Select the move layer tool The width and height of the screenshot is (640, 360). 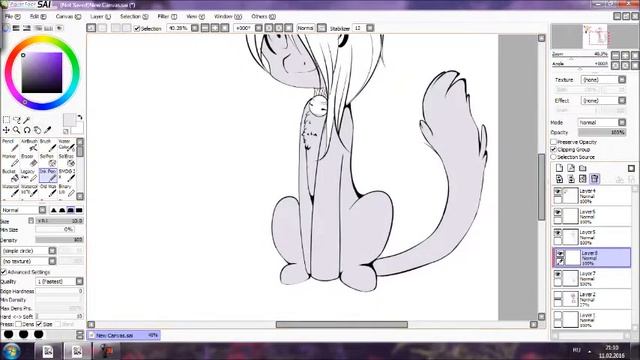(x=6, y=130)
